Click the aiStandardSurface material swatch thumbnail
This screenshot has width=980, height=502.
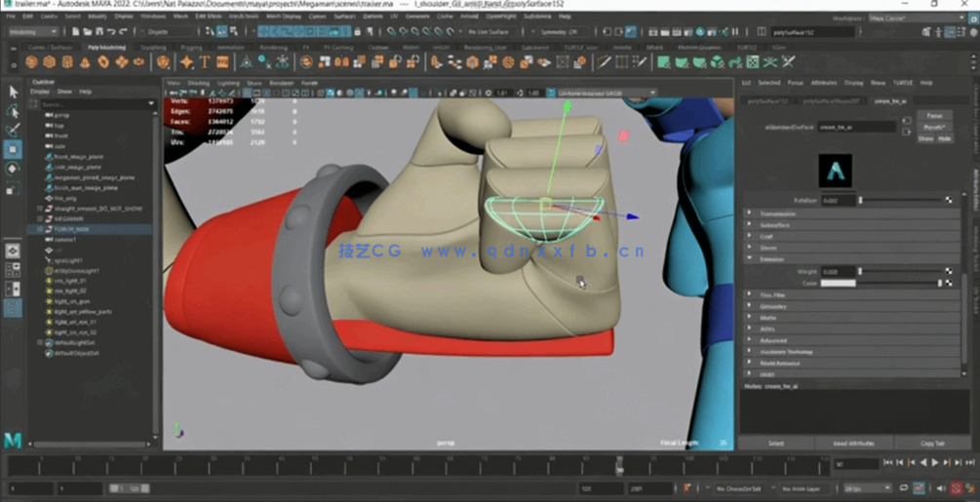835,171
